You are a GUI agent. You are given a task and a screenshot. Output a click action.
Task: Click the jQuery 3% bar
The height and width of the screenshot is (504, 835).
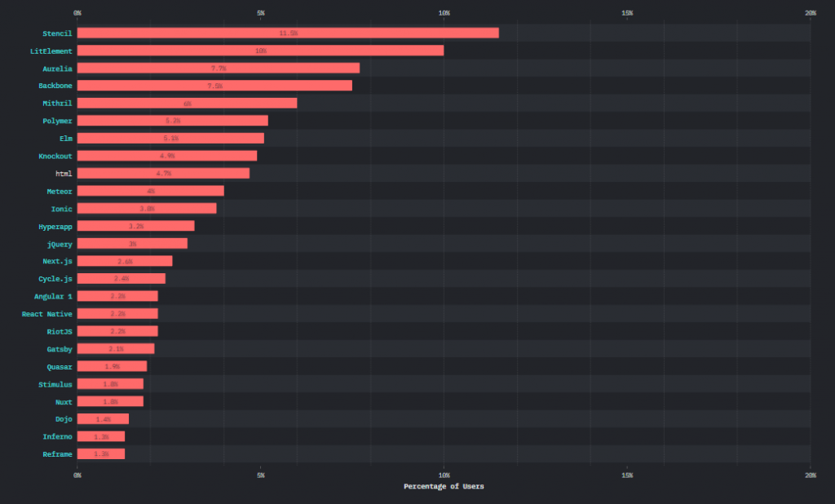click(132, 243)
